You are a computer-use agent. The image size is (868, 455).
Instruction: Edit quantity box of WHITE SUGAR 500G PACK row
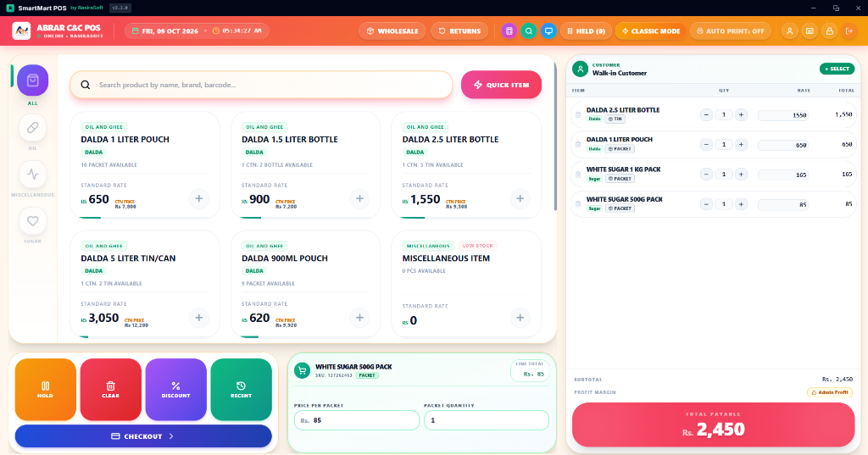pyautogui.click(x=724, y=204)
